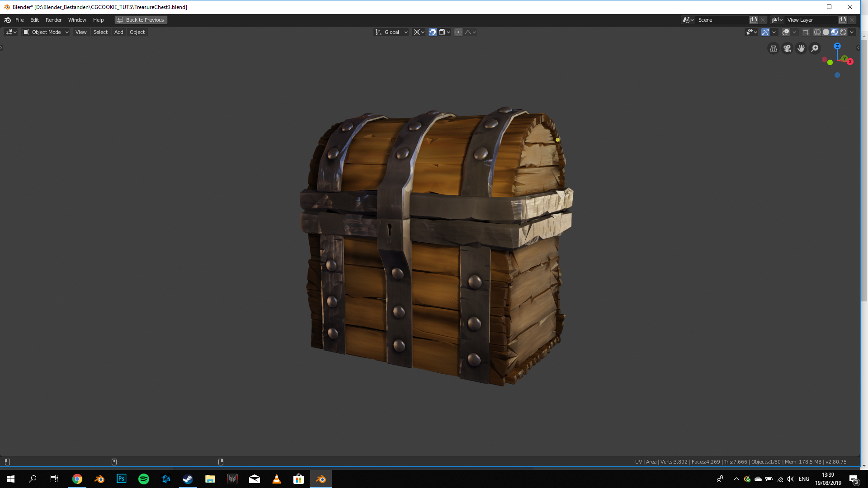This screenshot has height=488, width=868.
Task: Toggle X-ray display button
Action: pyautogui.click(x=806, y=32)
